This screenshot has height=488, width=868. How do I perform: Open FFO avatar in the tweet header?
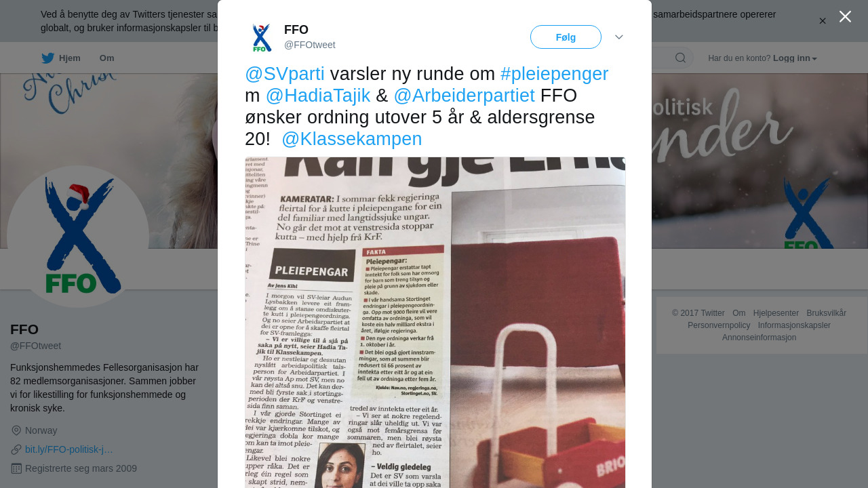262,37
